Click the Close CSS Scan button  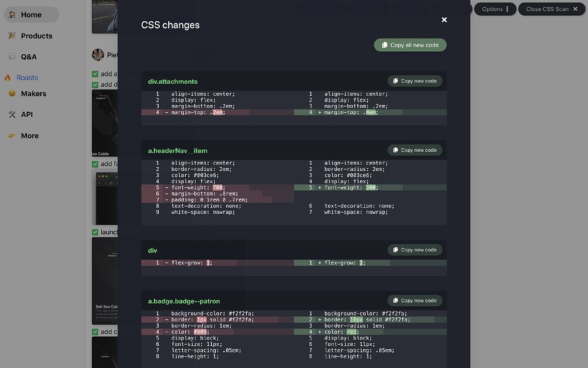coord(552,9)
